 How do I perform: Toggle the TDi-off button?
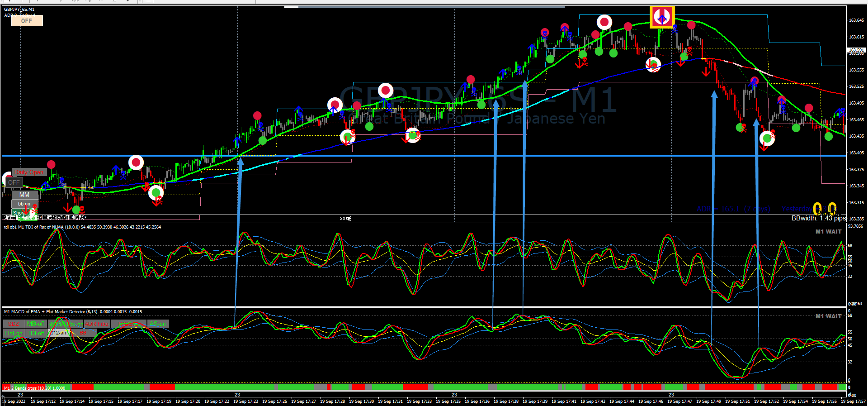[36, 333]
